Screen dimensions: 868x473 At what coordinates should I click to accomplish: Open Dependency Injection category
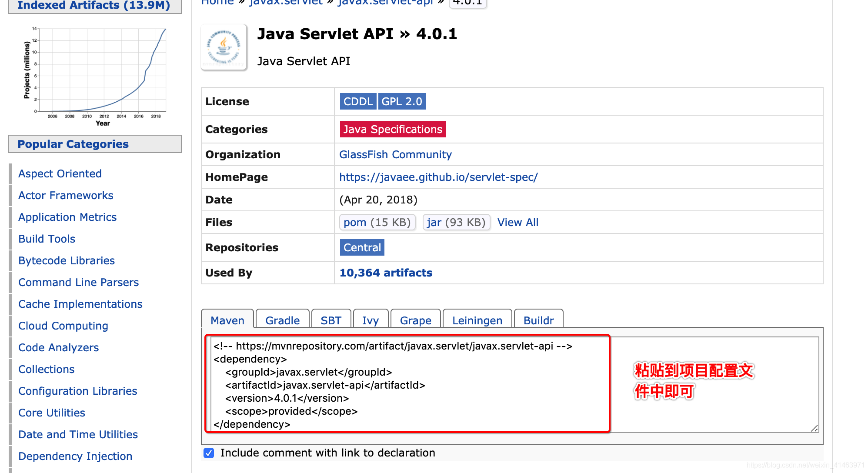coord(75,456)
